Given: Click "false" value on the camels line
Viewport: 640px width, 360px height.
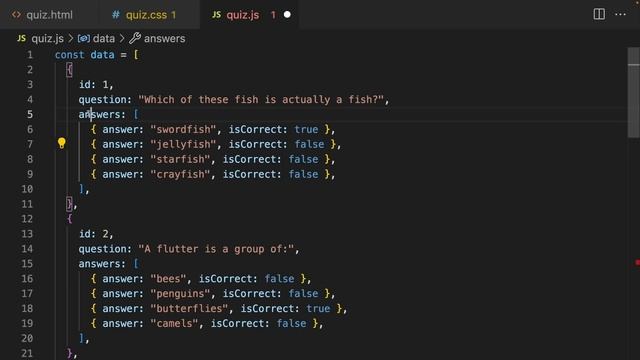Looking at the screenshot, I should (291, 323).
